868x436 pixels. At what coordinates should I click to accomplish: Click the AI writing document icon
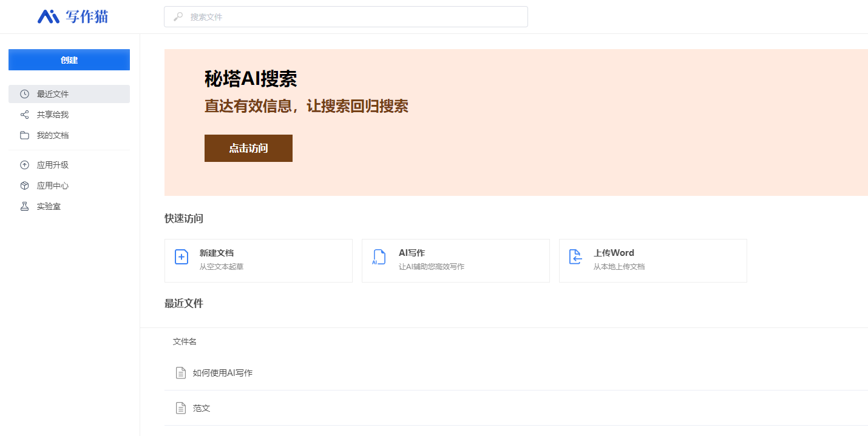tap(379, 257)
